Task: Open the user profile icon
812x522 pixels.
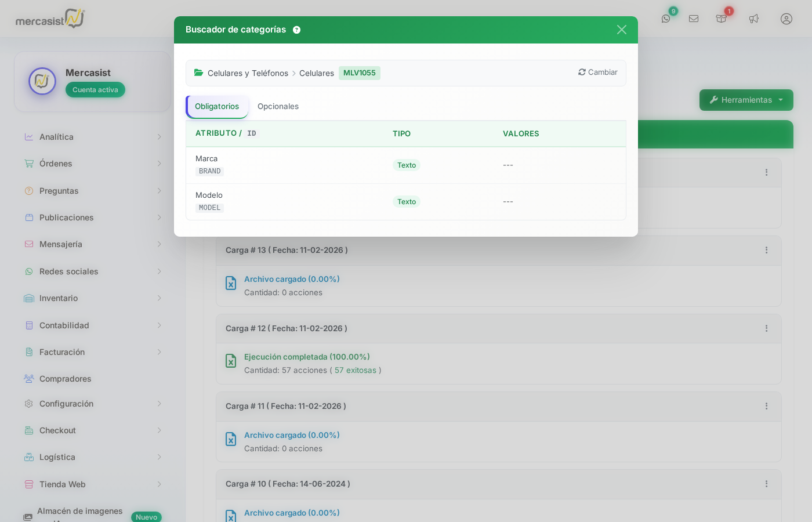Action: (x=786, y=19)
